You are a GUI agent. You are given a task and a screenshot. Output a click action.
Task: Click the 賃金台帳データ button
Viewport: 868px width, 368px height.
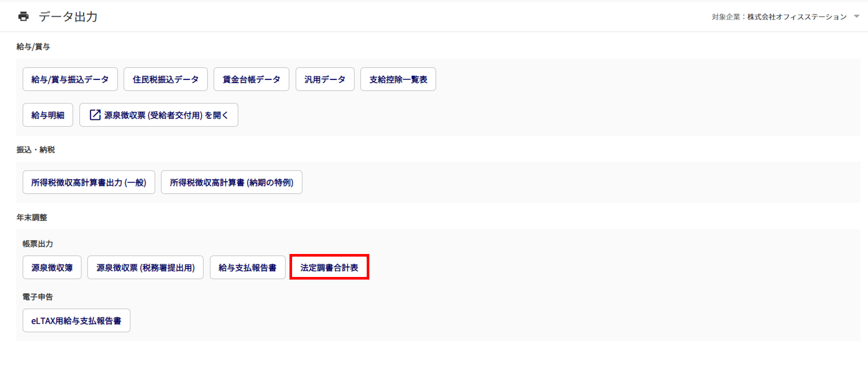(x=251, y=79)
